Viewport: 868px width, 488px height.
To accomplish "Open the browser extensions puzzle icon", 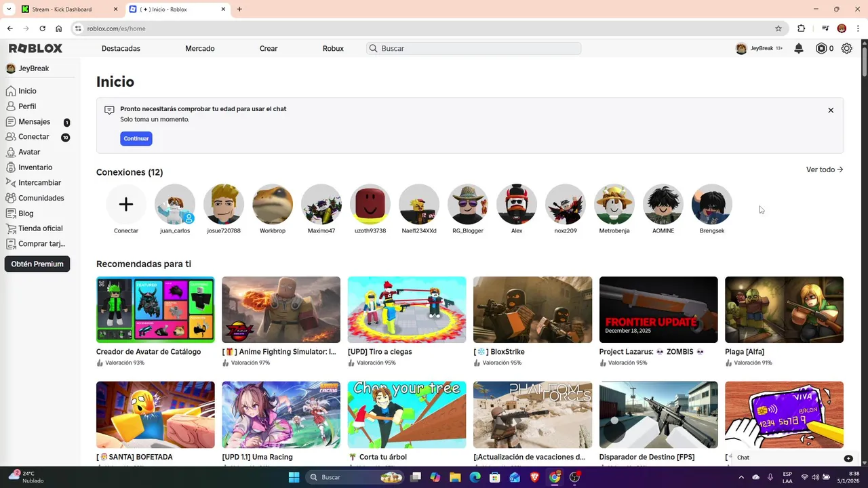I will (802, 28).
